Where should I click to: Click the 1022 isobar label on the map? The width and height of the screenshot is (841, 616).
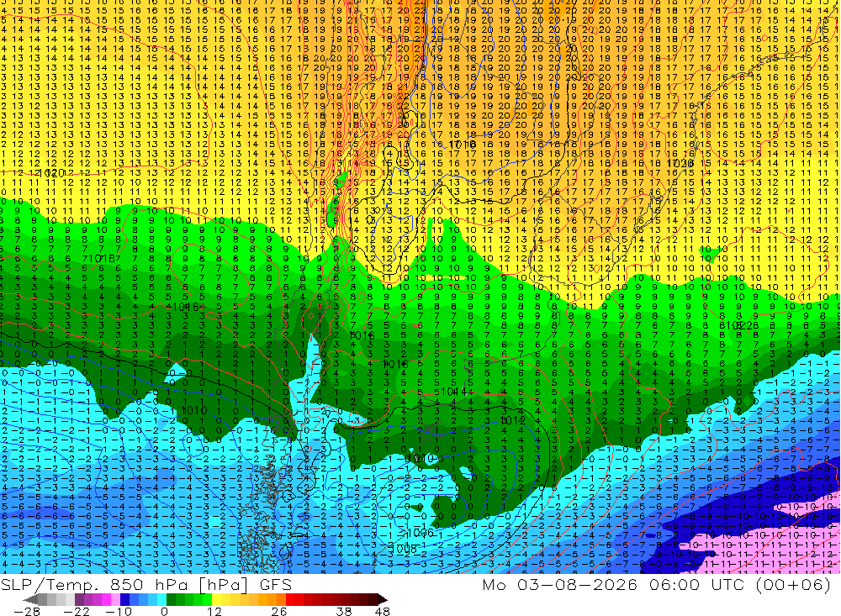coord(740,325)
